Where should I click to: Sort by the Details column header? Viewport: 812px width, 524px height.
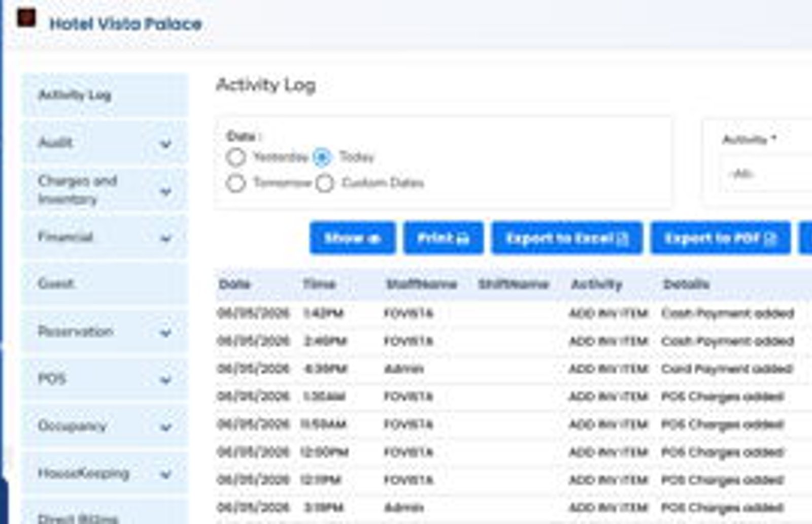[686, 284]
